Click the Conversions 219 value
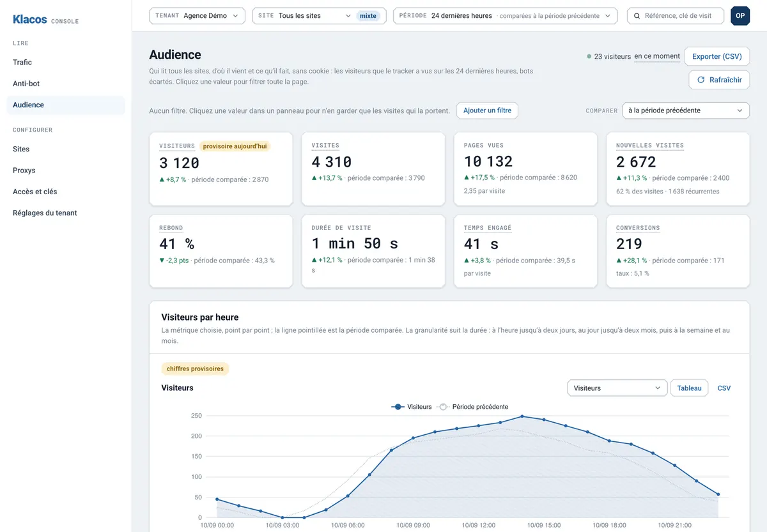The width and height of the screenshot is (767, 532). point(629,244)
